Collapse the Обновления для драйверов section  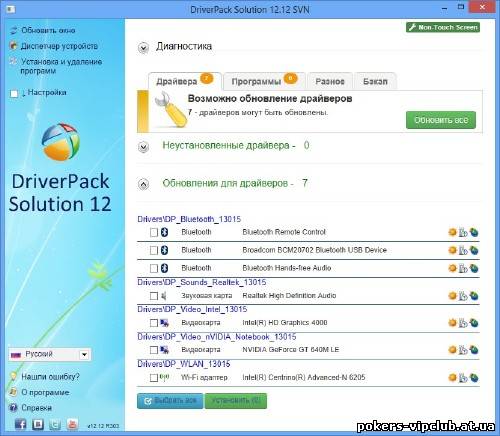[x=144, y=184]
